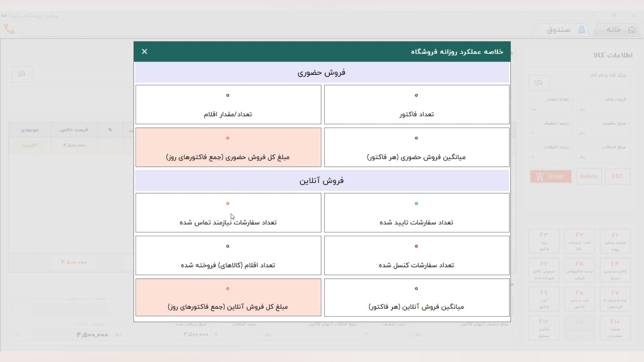This screenshot has height=362, width=644.
Task: Select the تعداد اقلام (کالاهای) فروخته شده tile
Action: click(x=228, y=255)
